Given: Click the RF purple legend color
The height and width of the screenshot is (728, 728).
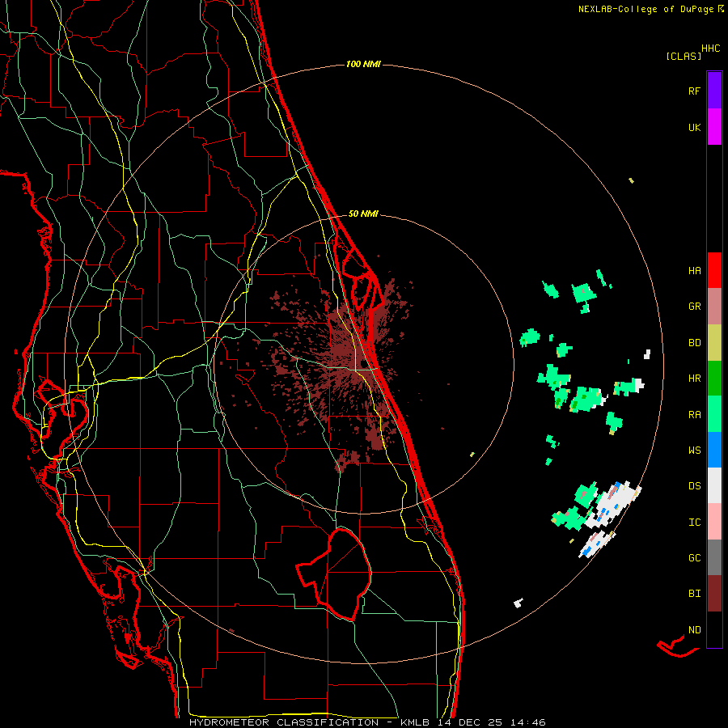Looking at the screenshot, I should click(x=714, y=91).
